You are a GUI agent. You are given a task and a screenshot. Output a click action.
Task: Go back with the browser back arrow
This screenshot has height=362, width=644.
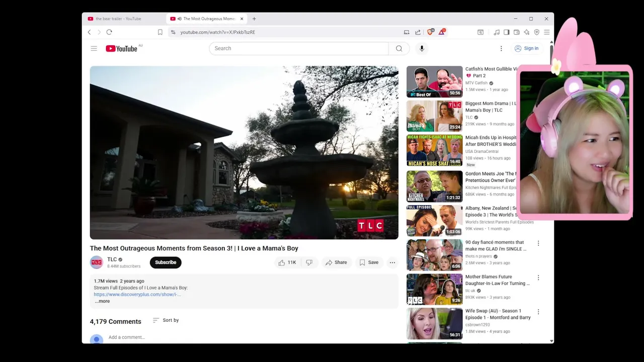(x=90, y=32)
